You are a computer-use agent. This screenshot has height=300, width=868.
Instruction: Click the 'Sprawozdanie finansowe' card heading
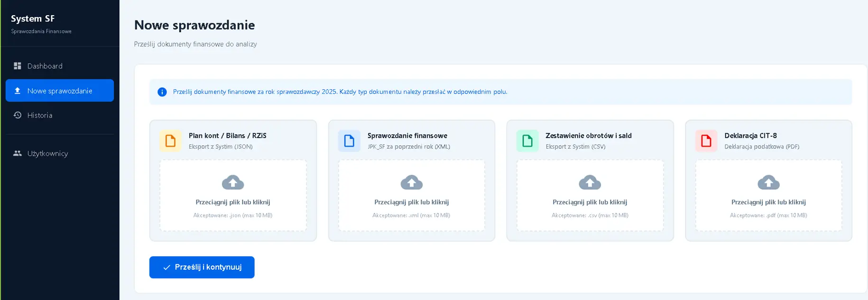pos(407,136)
